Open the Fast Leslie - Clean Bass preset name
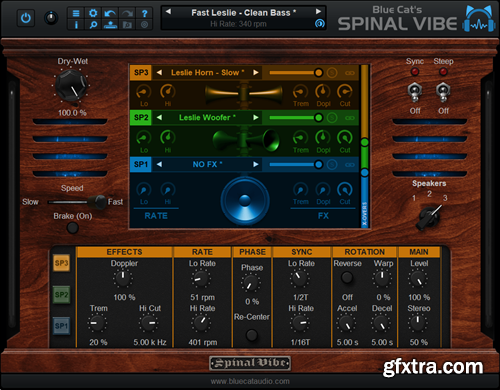500x390 pixels. pos(243,13)
